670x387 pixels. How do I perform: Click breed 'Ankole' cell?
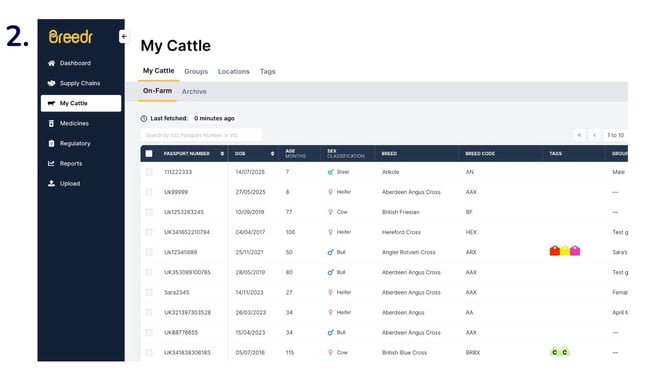391,172
